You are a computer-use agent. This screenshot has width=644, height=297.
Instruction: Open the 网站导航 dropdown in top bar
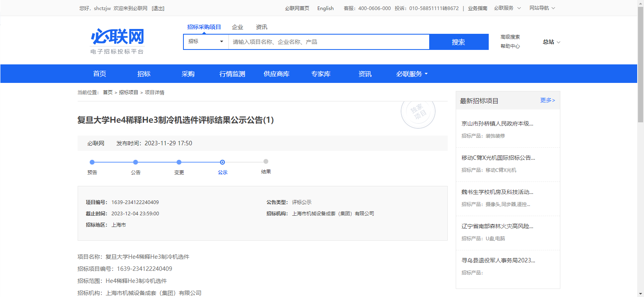542,8
